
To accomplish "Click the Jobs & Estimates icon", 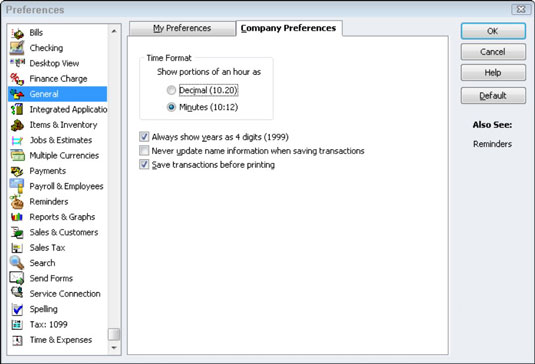I will (17, 140).
